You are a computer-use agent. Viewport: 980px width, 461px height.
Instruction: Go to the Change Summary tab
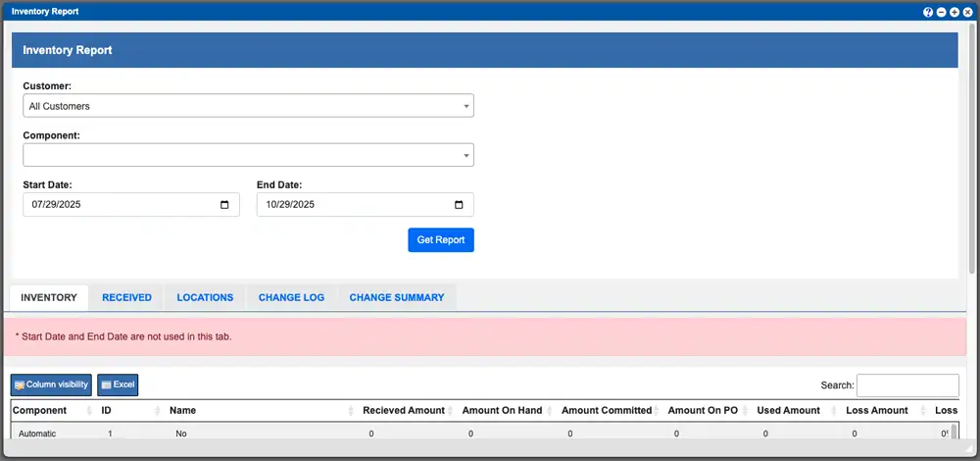click(396, 297)
